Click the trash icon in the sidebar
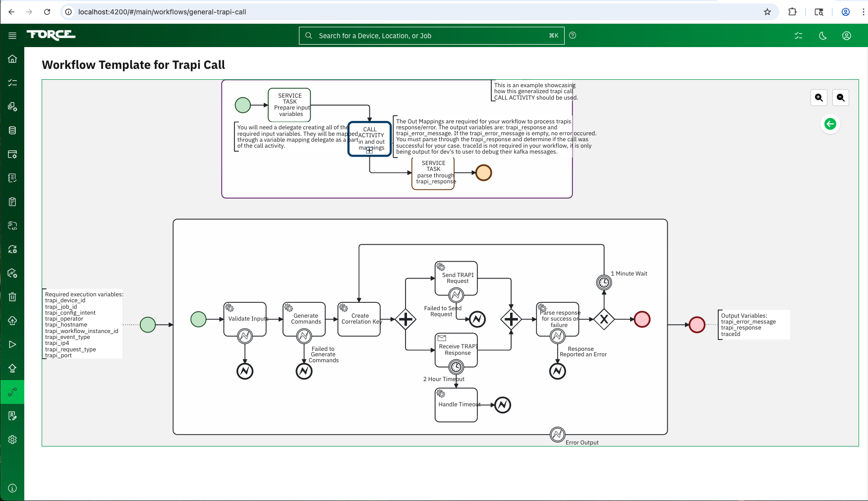868x501 pixels. pyautogui.click(x=12, y=297)
